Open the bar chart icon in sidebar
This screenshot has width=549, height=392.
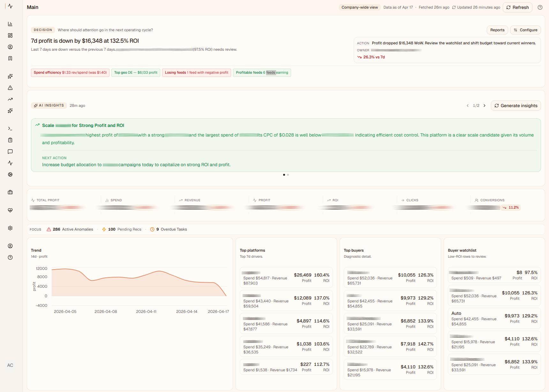pos(10,24)
